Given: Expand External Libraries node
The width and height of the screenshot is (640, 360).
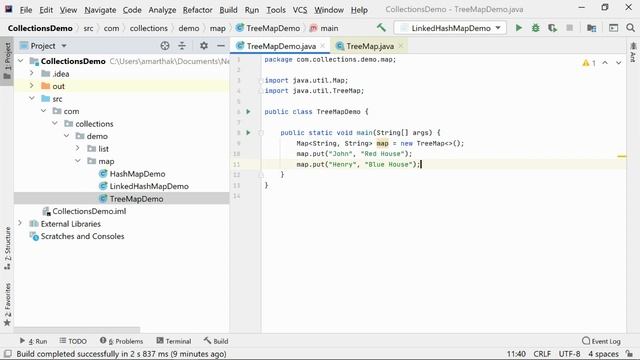Looking at the screenshot, I should click(x=20, y=223).
